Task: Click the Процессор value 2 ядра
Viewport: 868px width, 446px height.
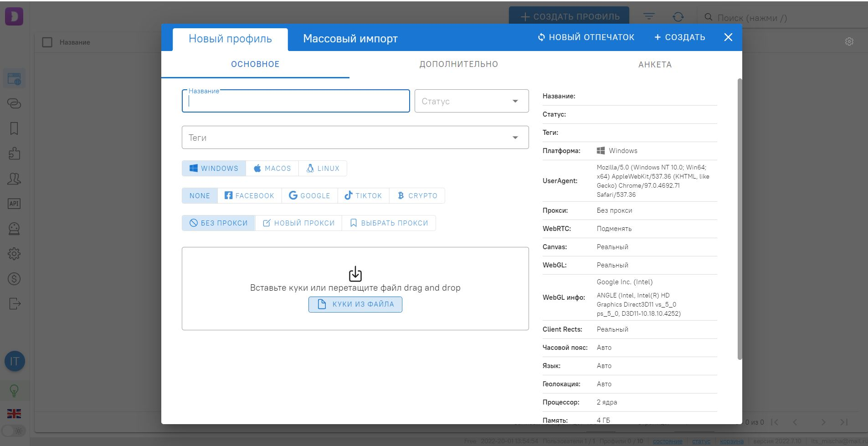Action: [x=607, y=402]
